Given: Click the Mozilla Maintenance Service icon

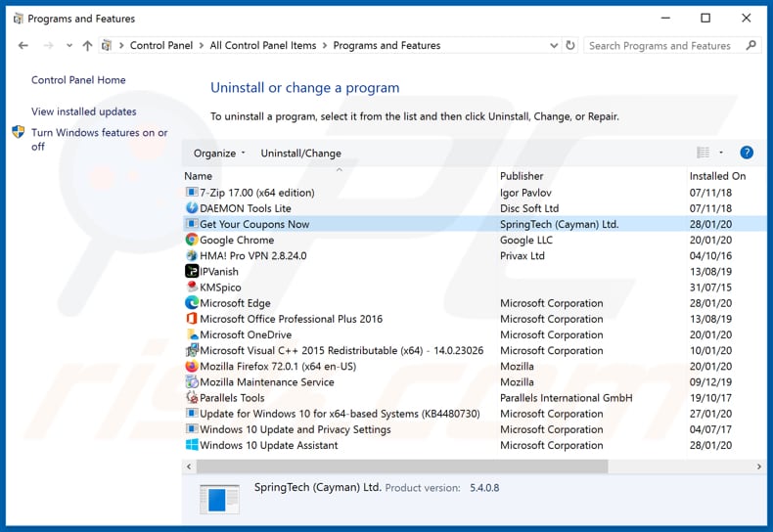Looking at the screenshot, I should pos(192,381).
